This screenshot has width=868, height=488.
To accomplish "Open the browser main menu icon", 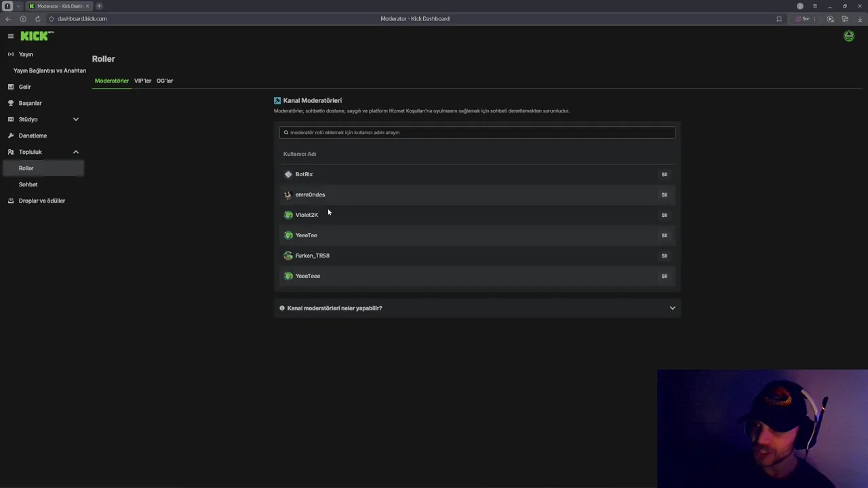I will click(x=815, y=6).
